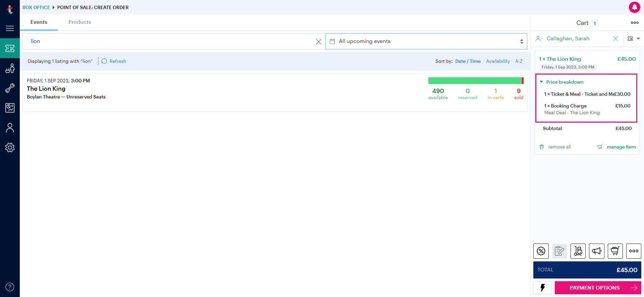Image resolution: width=644 pixels, height=297 pixels.
Task: Refresh the event listings
Action: point(114,61)
